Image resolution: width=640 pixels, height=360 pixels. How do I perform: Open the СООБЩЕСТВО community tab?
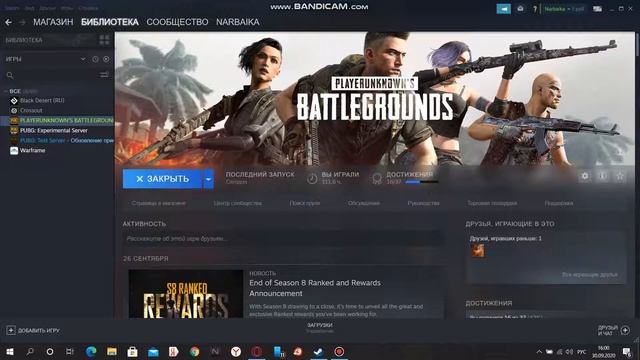click(x=177, y=22)
